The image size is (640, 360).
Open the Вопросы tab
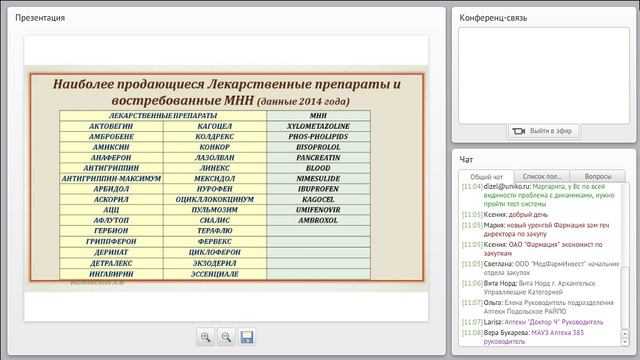pos(598,176)
